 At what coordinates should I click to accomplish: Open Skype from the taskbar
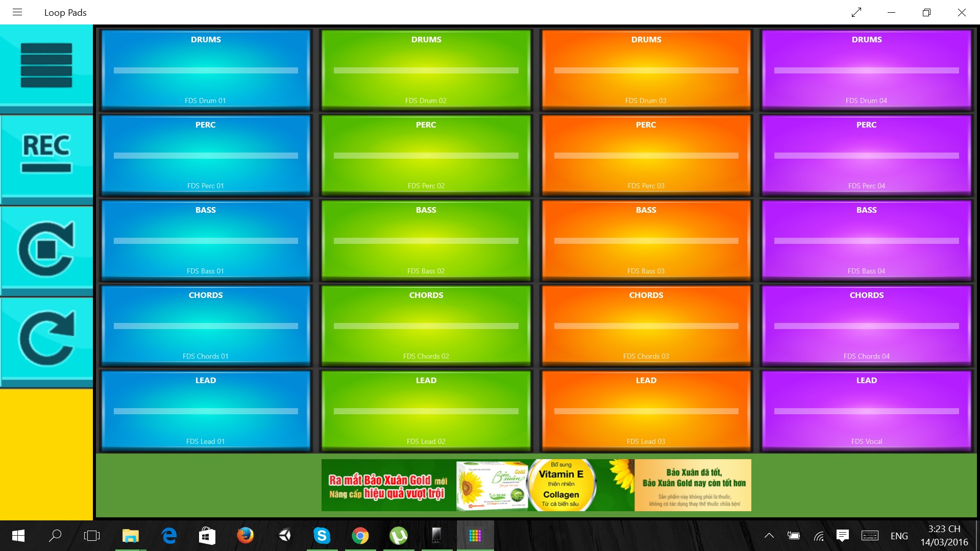tap(322, 536)
